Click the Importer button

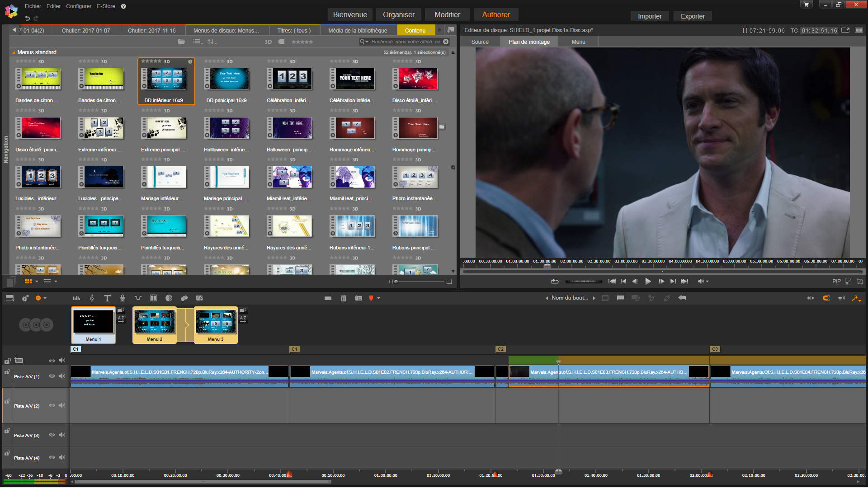tap(650, 16)
